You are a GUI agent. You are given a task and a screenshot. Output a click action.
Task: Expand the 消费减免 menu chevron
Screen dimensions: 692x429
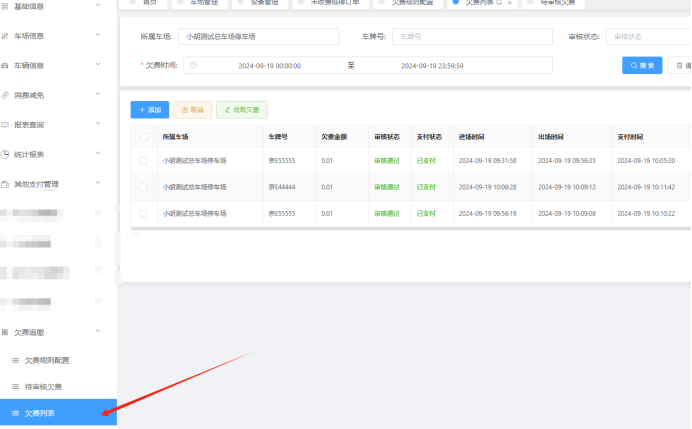coord(98,94)
